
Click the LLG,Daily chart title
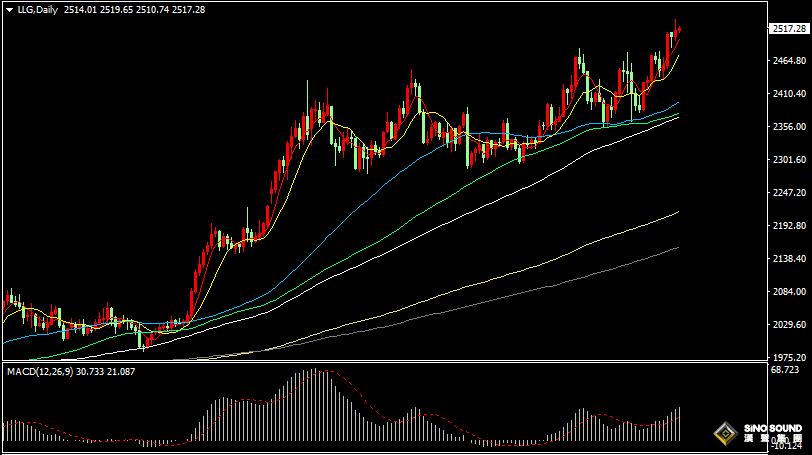[36, 9]
